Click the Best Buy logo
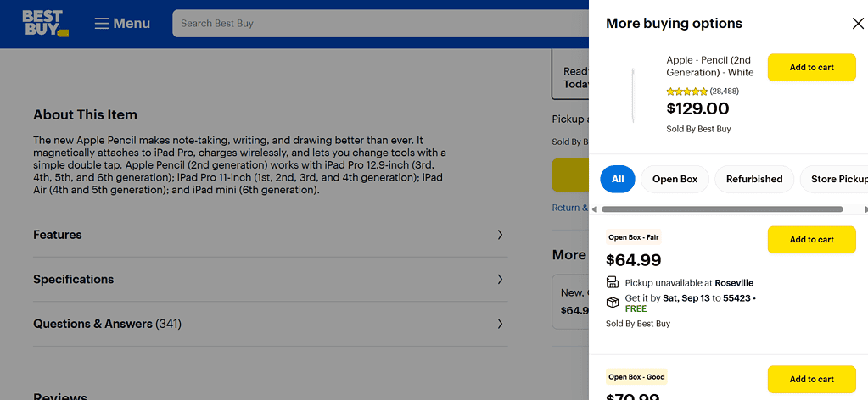 45,23
